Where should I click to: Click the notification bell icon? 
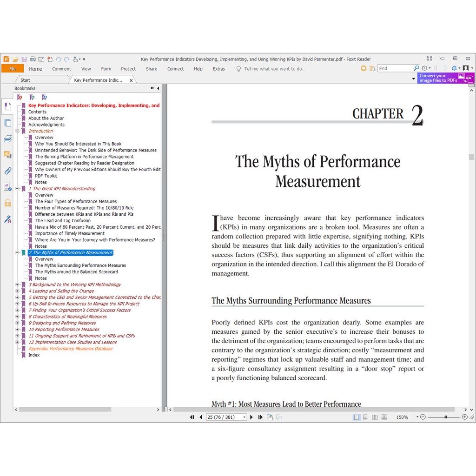point(454,68)
